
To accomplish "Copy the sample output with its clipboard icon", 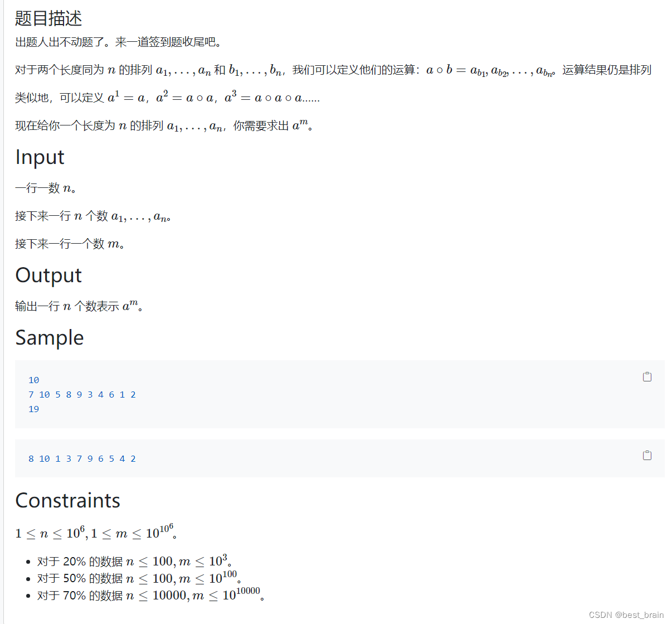I will pyautogui.click(x=647, y=456).
